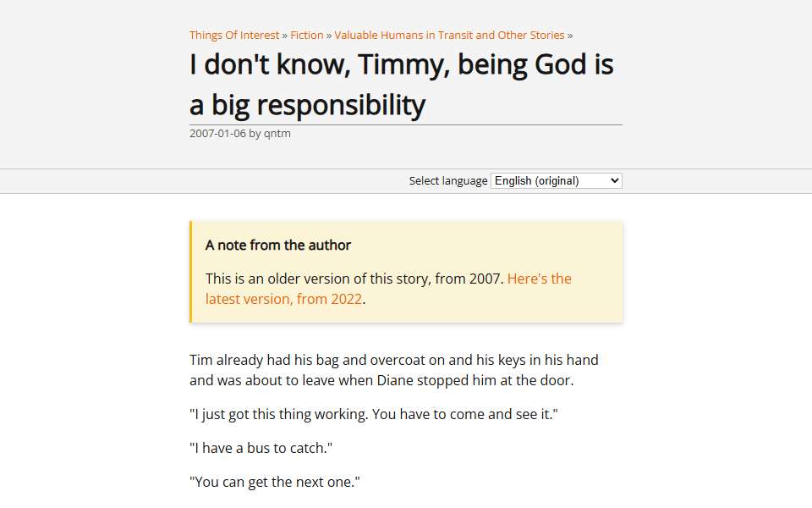Click the "You can get the next one" line
Viewport: 812px width, 508px height.
[x=274, y=482]
